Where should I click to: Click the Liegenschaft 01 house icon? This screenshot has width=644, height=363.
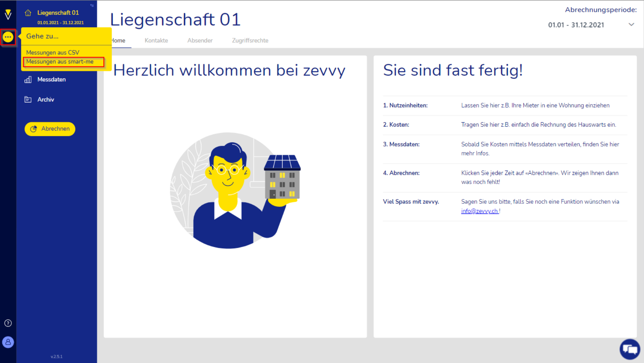point(28,13)
